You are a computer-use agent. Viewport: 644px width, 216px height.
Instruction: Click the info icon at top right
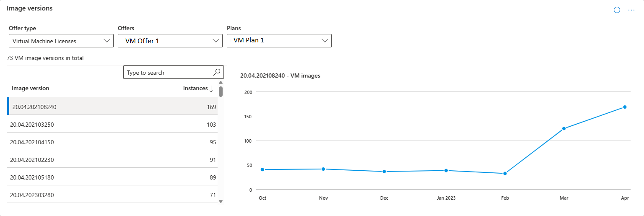click(x=617, y=10)
